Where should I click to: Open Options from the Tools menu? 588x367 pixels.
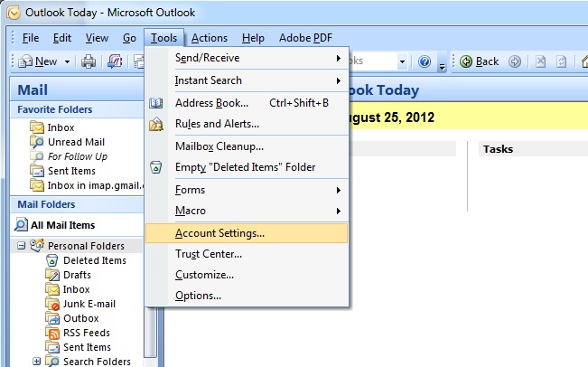247,296
